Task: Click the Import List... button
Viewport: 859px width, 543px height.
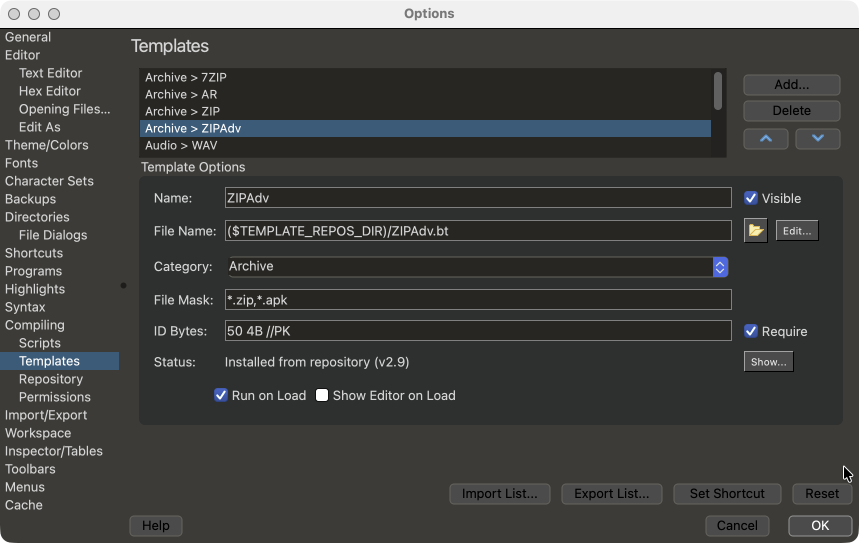Action: (499, 493)
